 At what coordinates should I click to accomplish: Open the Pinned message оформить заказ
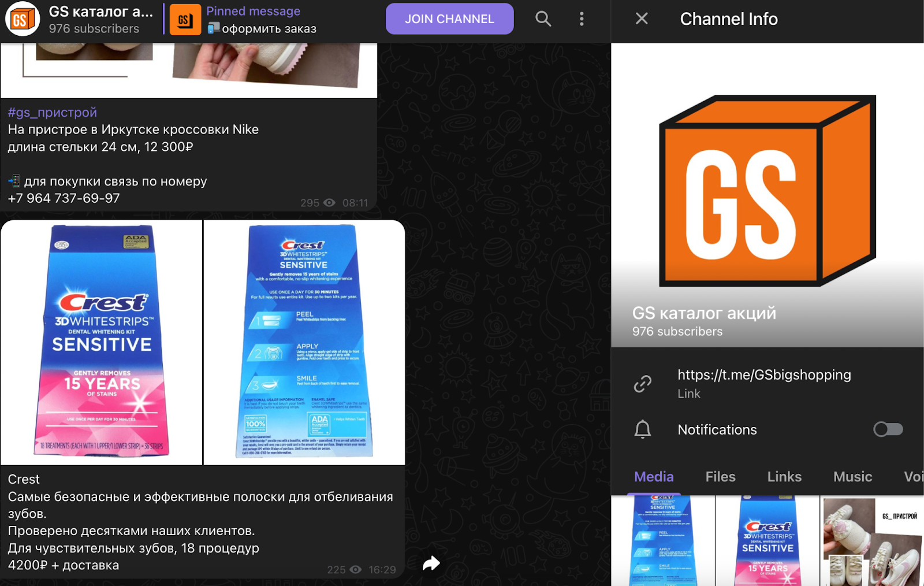point(262,20)
